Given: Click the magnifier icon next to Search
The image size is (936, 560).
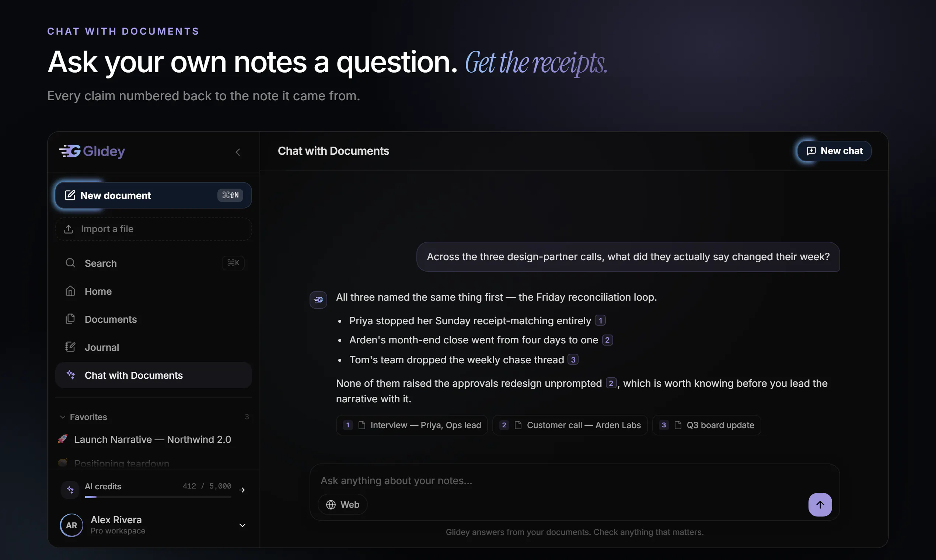Looking at the screenshot, I should point(71,263).
